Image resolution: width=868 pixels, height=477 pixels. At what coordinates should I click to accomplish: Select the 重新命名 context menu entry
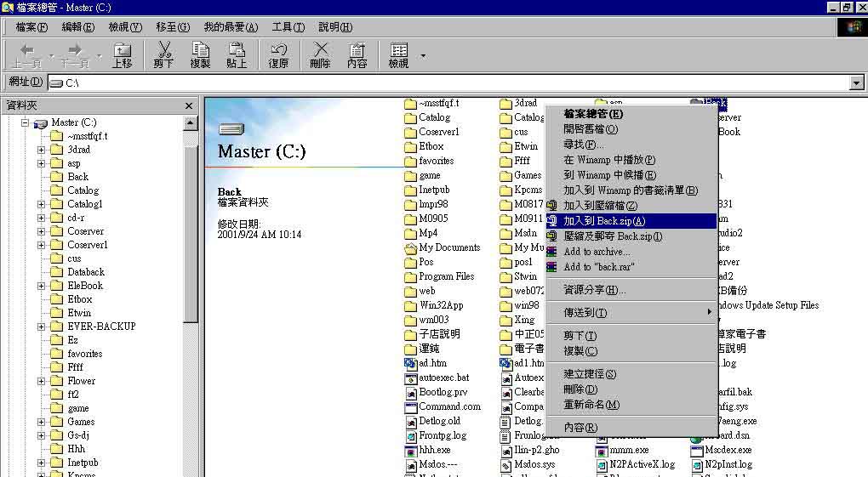tap(591, 405)
